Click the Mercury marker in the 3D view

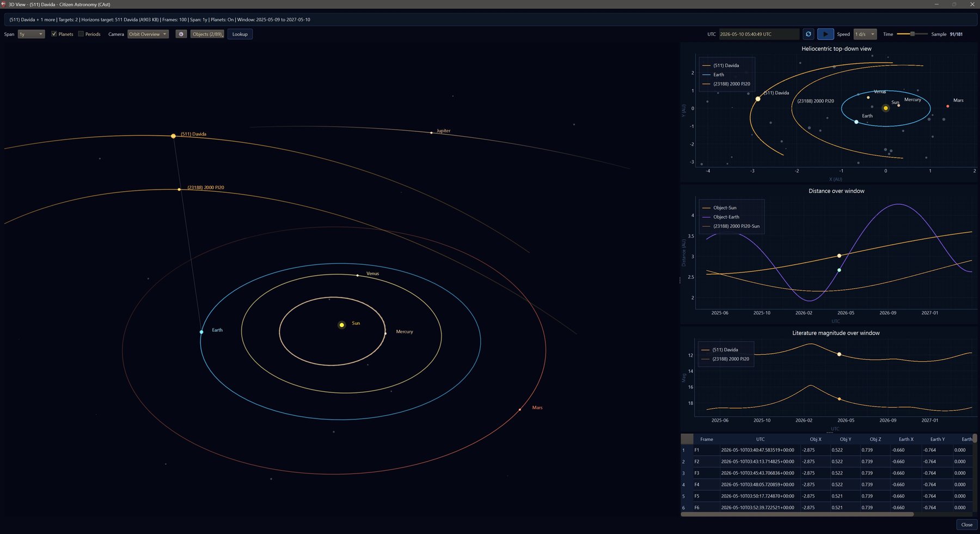tap(385, 333)
